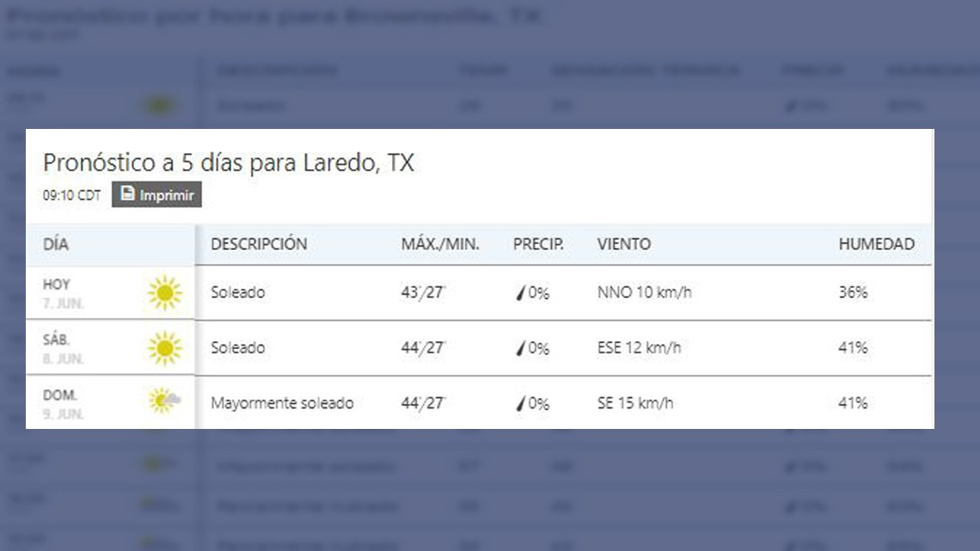Viewport: 980px width, 551px height.
Task: Select the rain drop icon on Saturday's row
Action: [521, 348]
